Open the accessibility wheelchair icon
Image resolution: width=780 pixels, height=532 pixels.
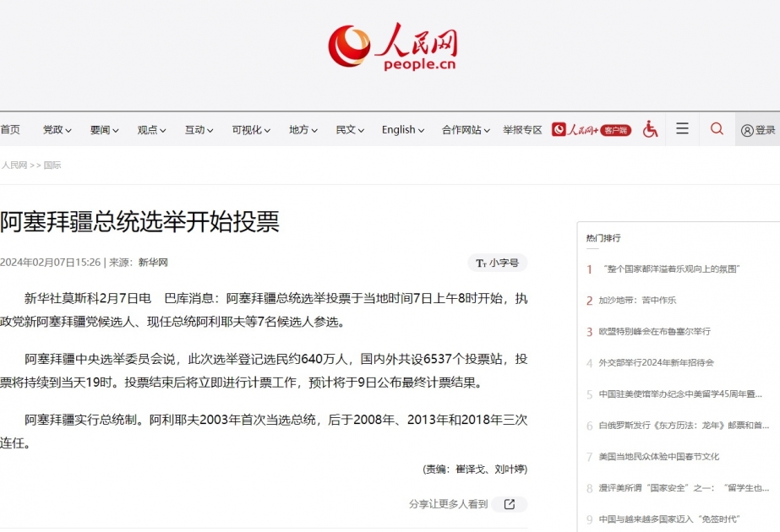(650, 129)
